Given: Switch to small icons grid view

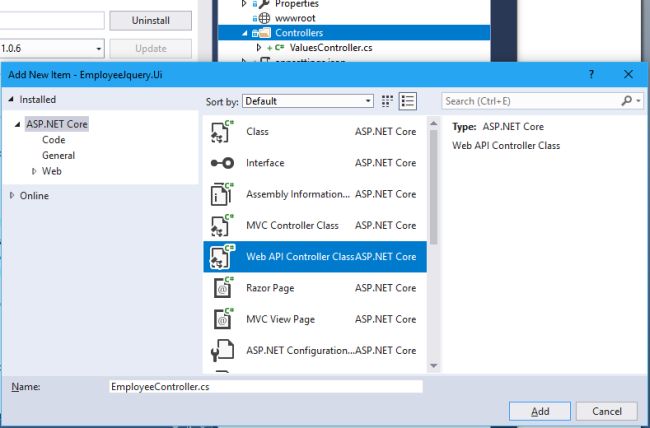Looking at the screenshot, I should click(387, 101).
